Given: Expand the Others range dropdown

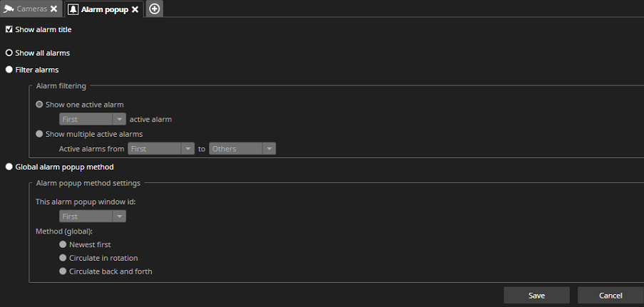Looking at the screenshot, I should click(x=242, y=149).
